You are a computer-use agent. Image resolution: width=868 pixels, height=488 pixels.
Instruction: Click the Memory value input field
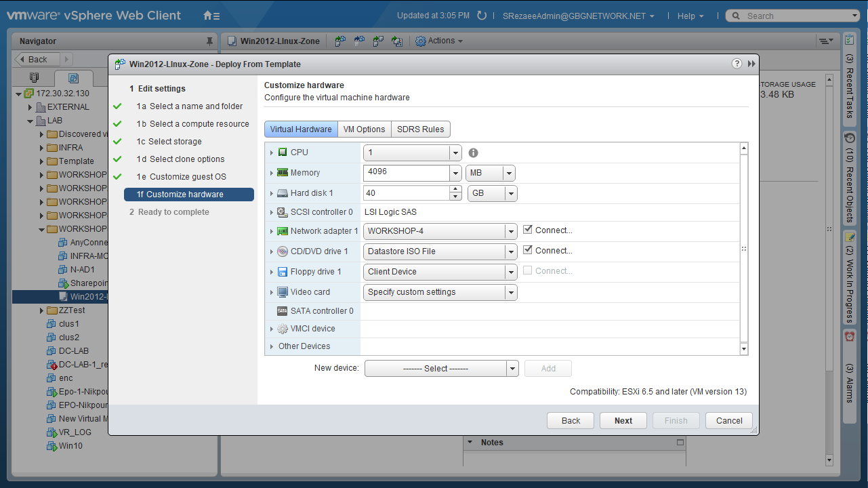(407, 173)
